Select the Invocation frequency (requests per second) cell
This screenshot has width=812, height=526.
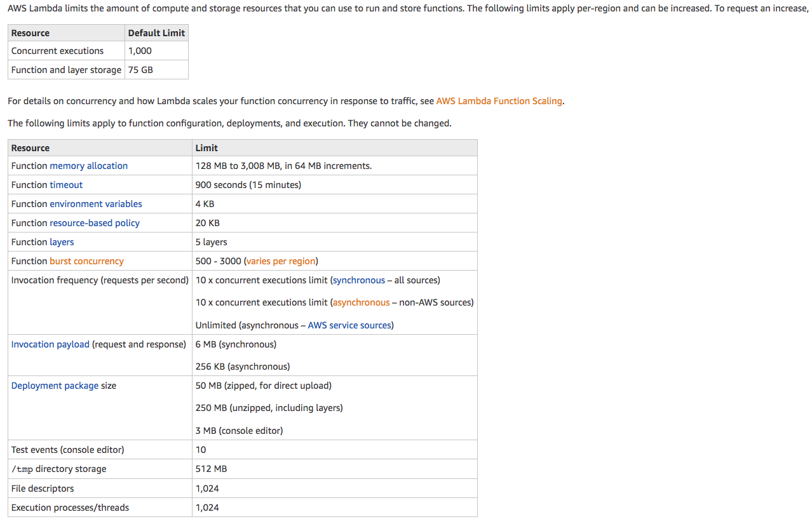[100, 302]
